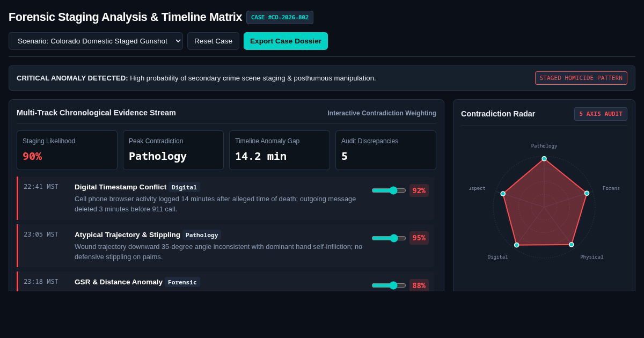Open the Scenario dropdown selector
Viewport: 644px width, 338px height.
click(96, 41)
